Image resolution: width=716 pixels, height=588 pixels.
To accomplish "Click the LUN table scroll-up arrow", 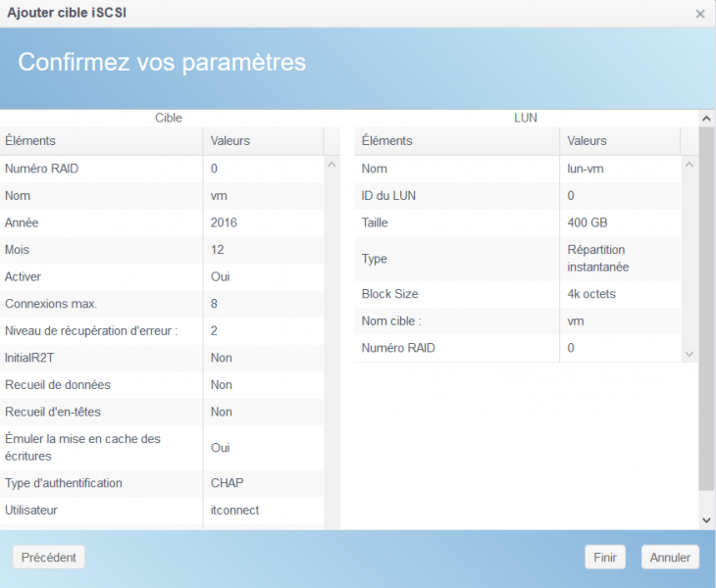I will coord(689,165).
